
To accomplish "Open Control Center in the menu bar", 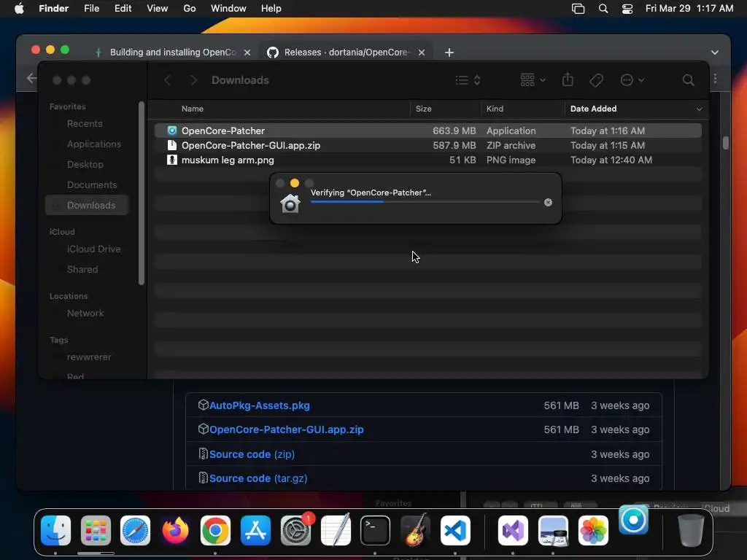I will (x=627, y=9).
